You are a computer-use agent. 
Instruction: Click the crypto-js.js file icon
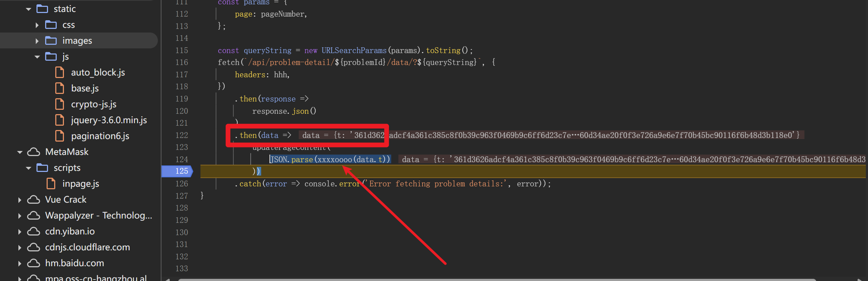tap(60, 104)
